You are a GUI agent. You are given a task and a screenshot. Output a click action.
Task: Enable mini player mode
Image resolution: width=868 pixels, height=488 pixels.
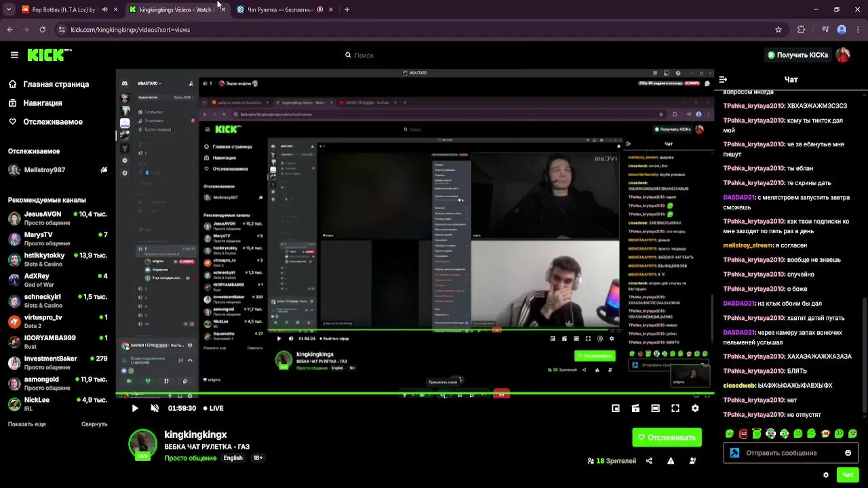616,408
